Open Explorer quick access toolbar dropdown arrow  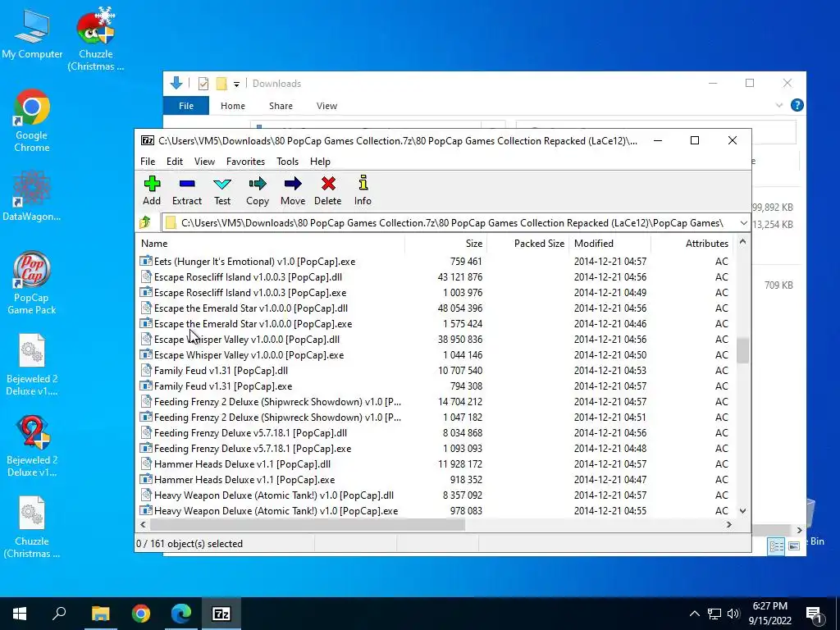coord(236,84)
